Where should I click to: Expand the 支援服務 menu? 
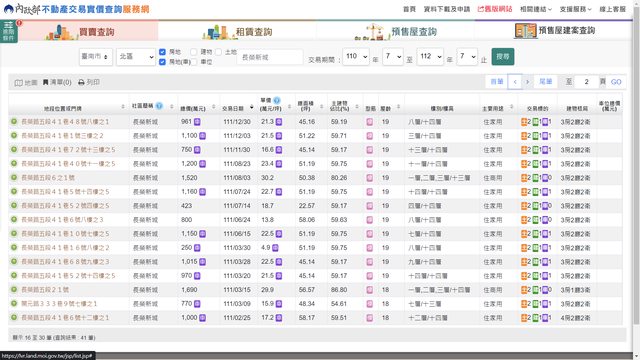(x=575, y=9)
